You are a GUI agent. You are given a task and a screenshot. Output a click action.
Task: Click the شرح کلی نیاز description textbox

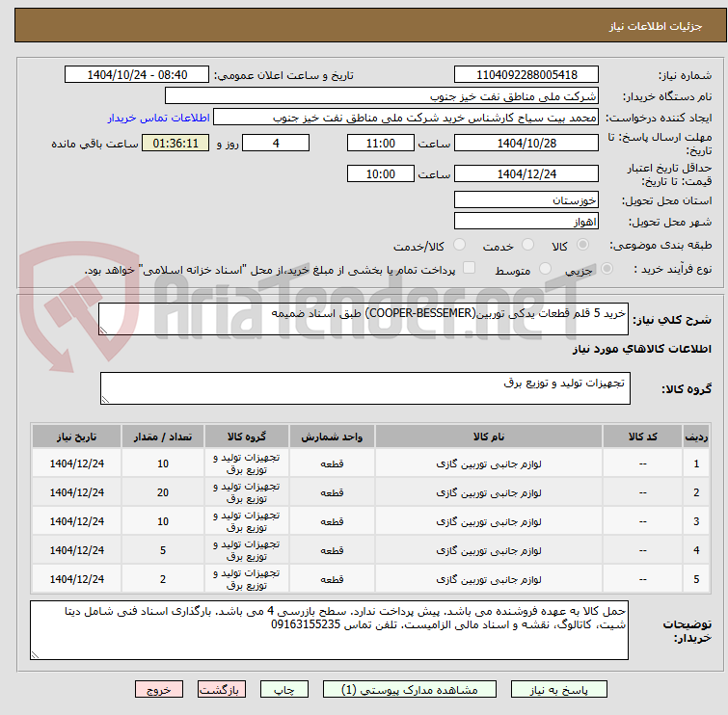pyautogui.click(x=364, y=319)
